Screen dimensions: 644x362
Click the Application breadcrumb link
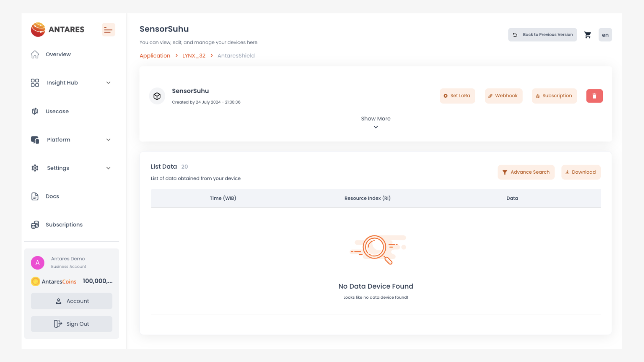(155, 56)
